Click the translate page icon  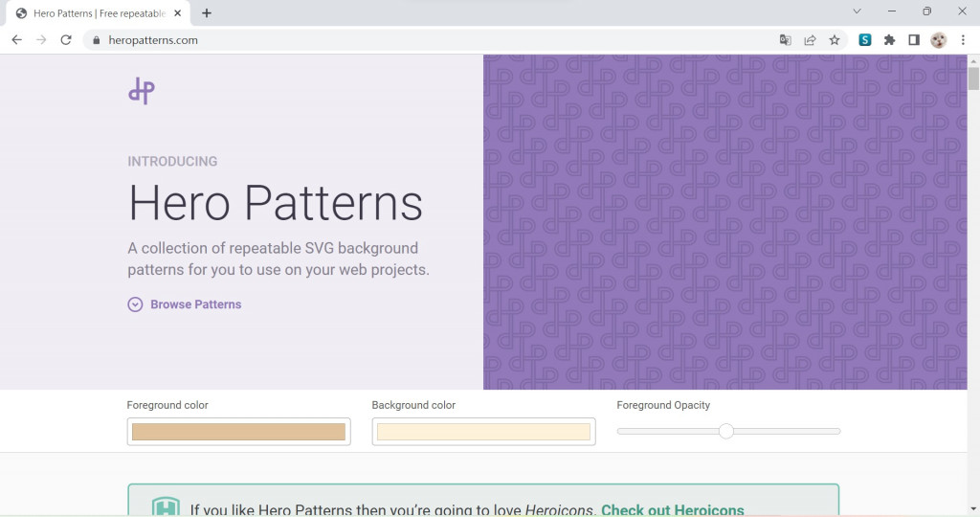(786, 40)
